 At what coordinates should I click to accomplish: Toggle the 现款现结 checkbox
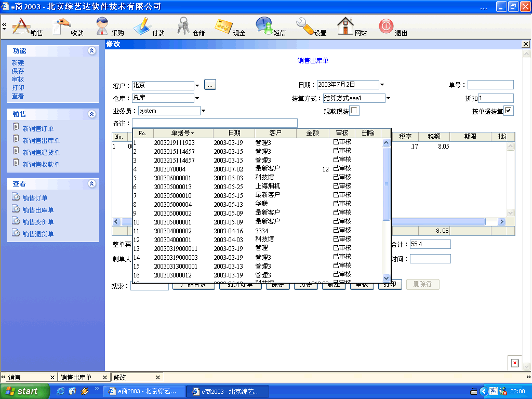(x=354, y=111)
